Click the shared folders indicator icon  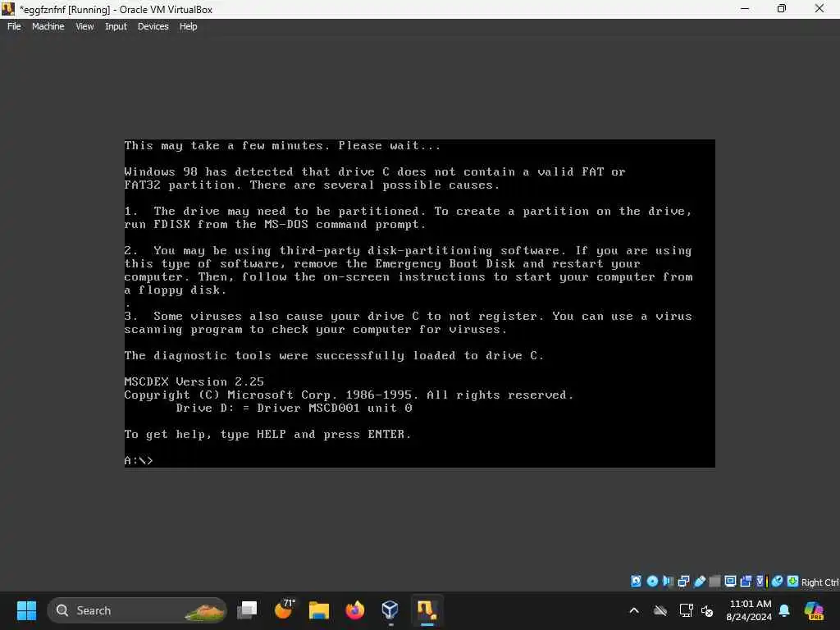[714, 582]
